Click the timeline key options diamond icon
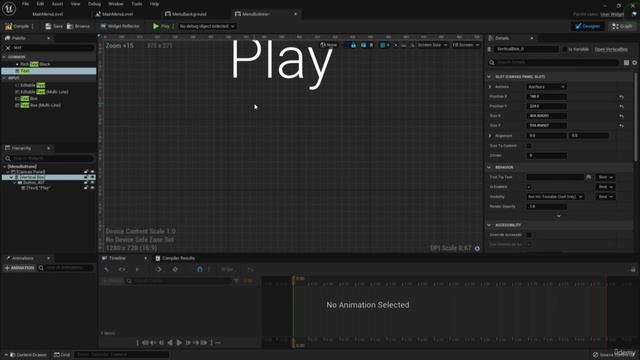The width and height of the screenshot is (640, 360). [175, 269]
